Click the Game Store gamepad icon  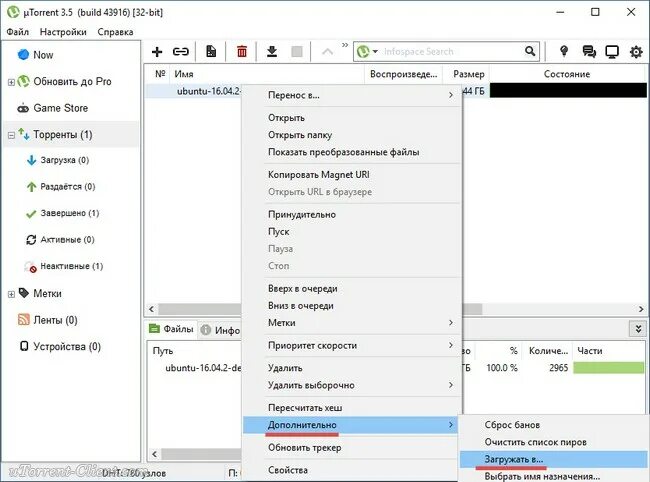point(23,108)
